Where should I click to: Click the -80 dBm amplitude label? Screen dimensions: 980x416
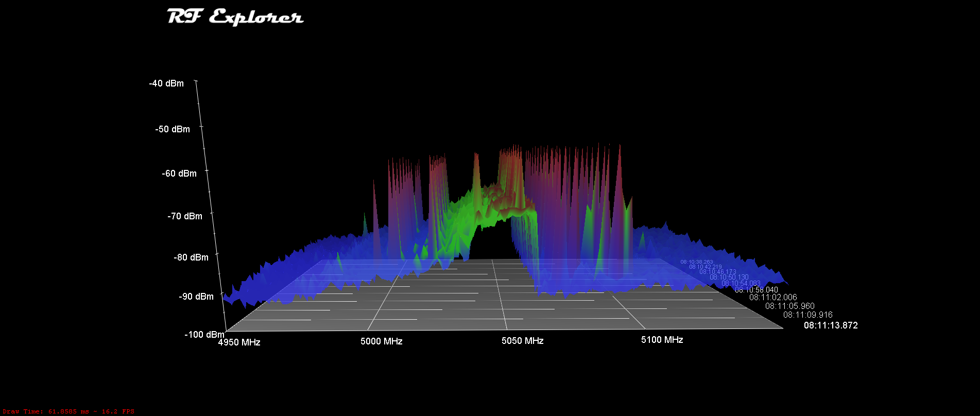191,257
